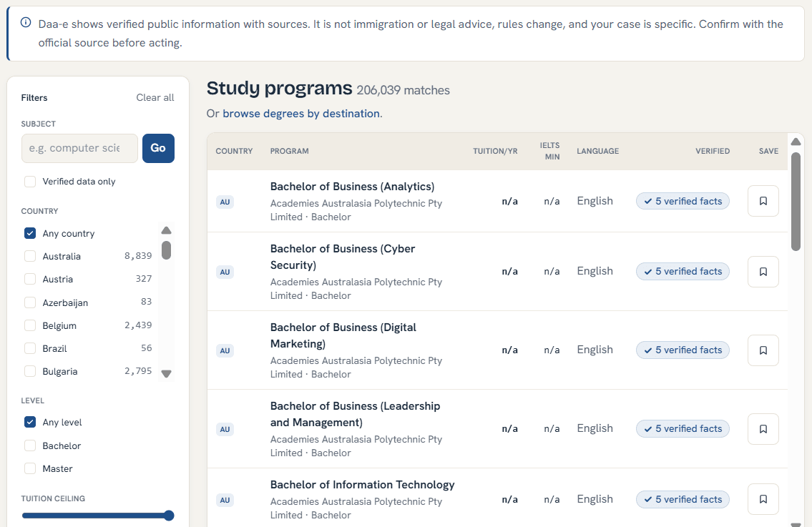Click AU badge for Cyber Security row

(x=225, y=272)
